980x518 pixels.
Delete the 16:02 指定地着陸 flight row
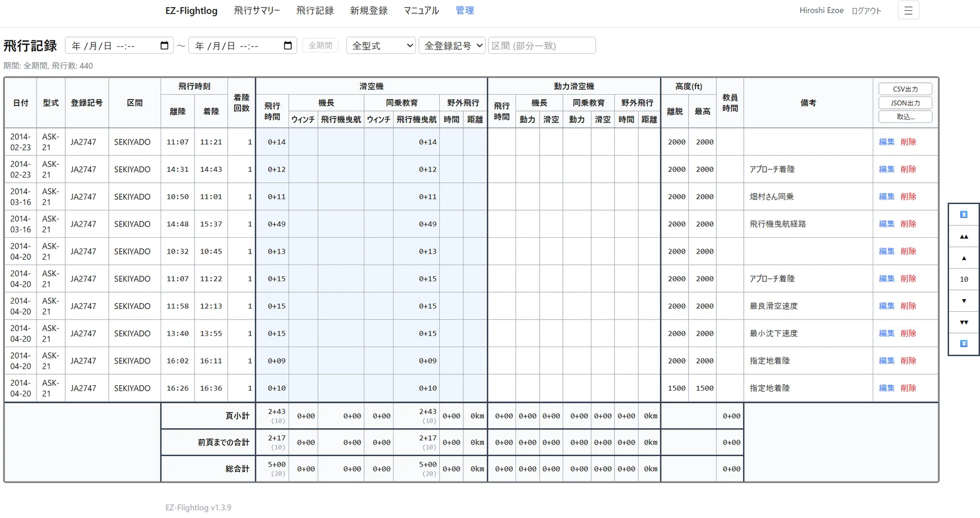point(908,361)
